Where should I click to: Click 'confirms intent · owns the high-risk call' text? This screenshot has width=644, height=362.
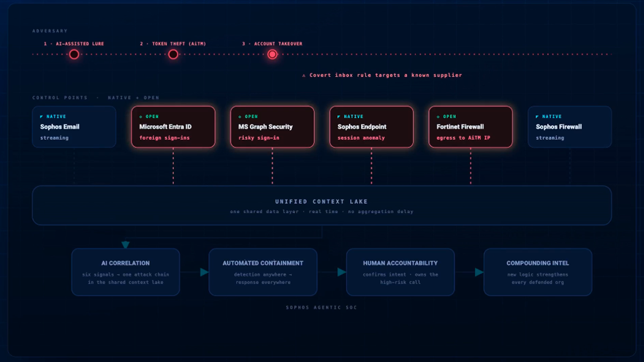[400, 278]
